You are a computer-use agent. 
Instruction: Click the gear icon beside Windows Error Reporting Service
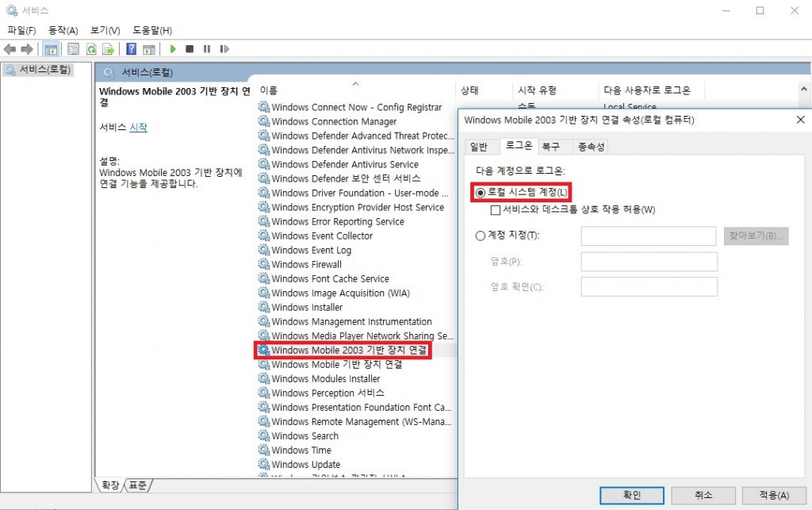pyautogui.click(x=264, y=221)
